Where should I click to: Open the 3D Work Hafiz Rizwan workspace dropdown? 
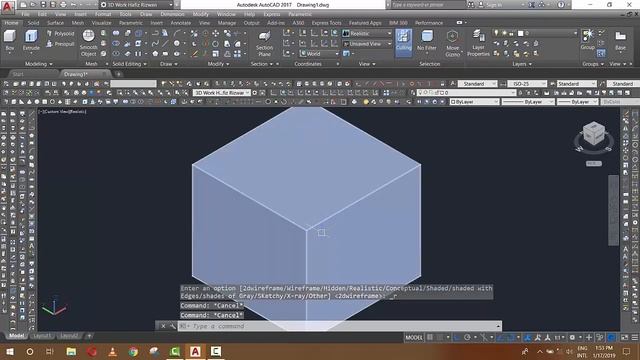click(136, 5)
